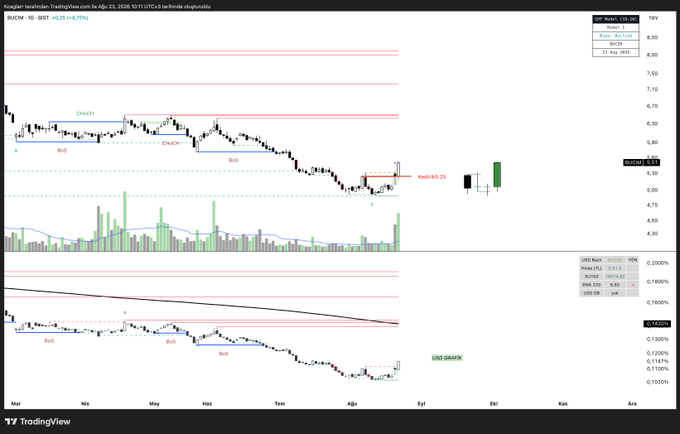Viewport: 680px width, 434px height.
Task: Click the 7,50 price axis label
Action: [652, 74]
